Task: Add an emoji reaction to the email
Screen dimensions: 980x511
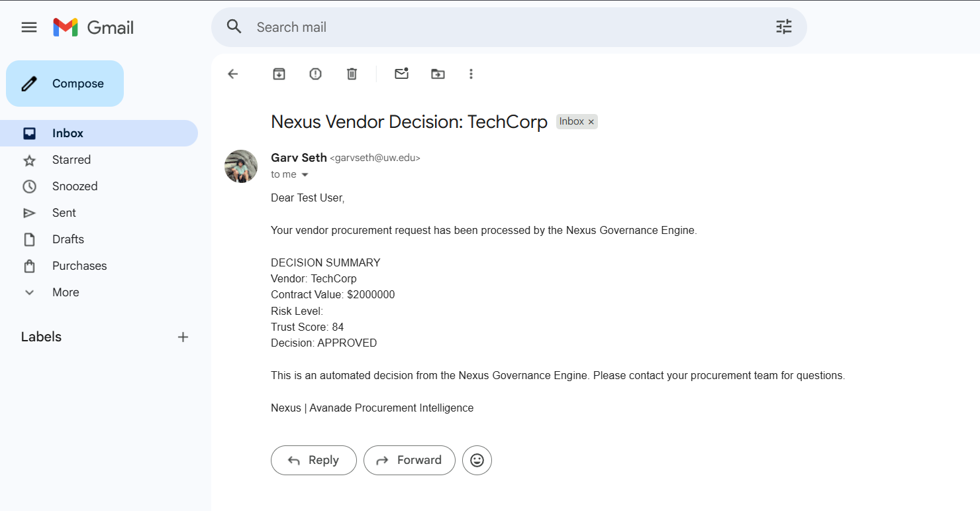Action: (477, 460)
